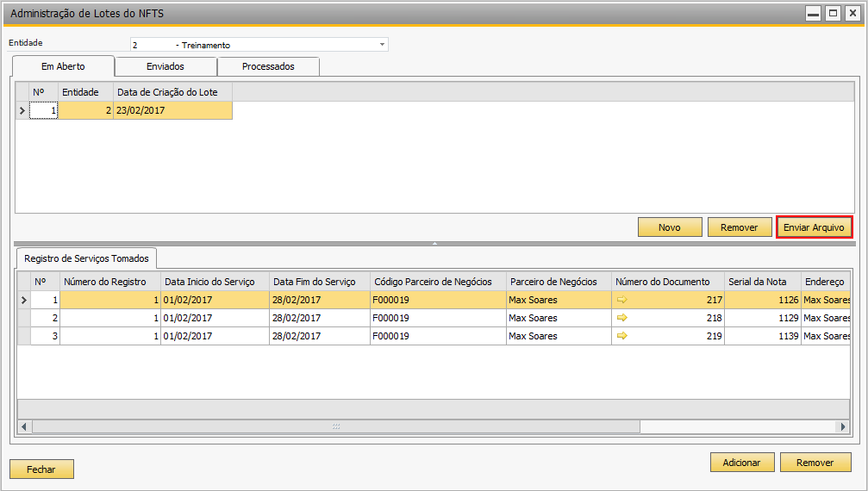
Task: Click Número do Registro column header
Action: coord(110,282)
